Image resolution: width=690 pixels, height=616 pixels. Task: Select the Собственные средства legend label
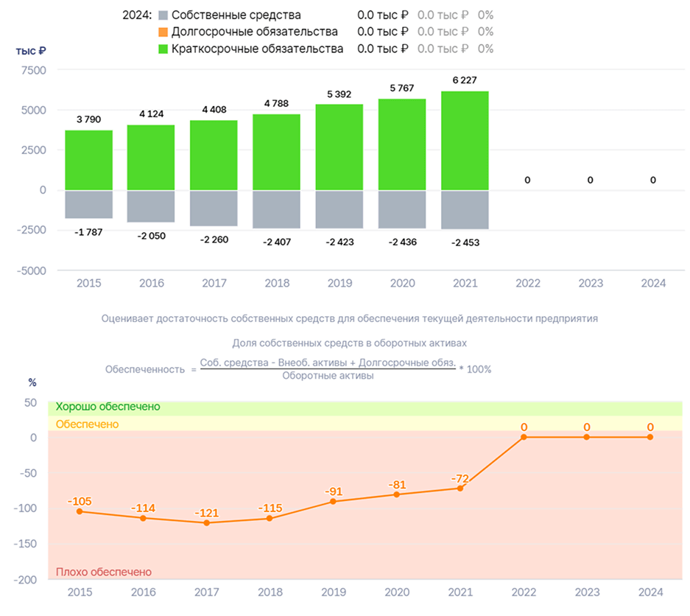point(236,15)
